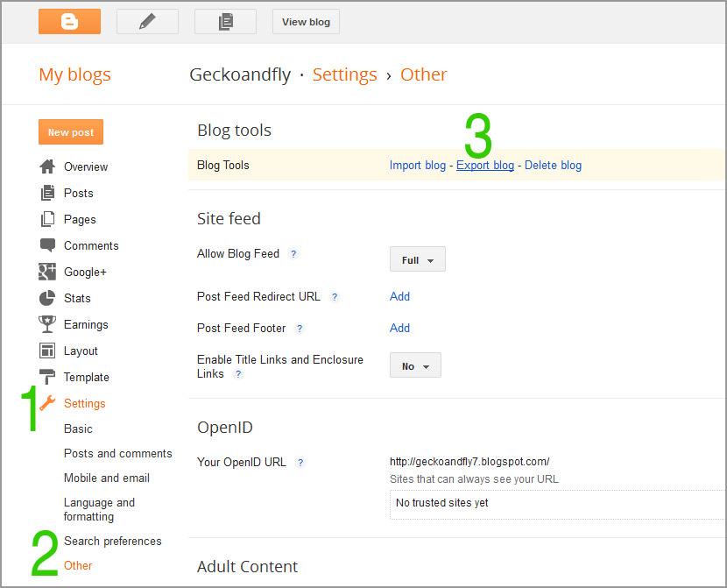Click the Overview house icon
The image size is (727, 588).
47,166
